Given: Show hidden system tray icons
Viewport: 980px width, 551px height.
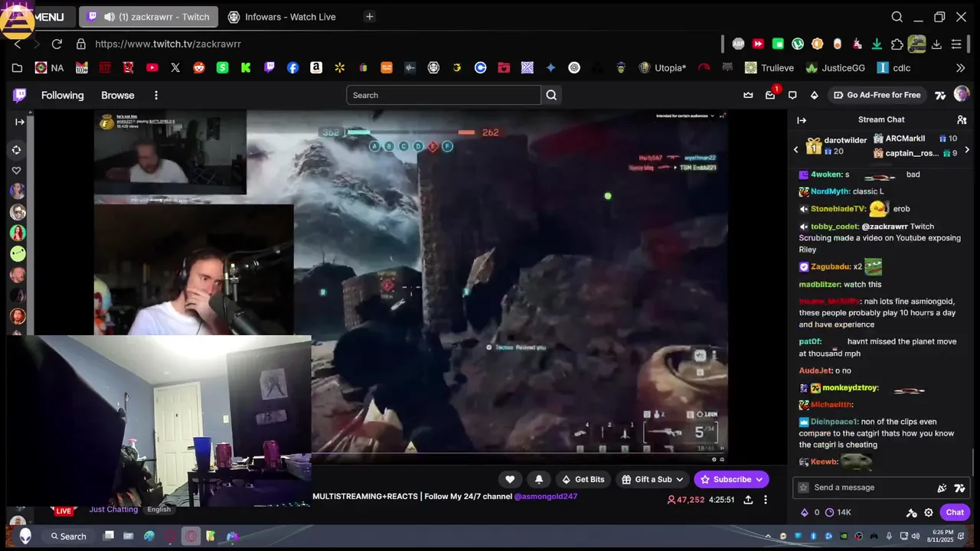Looking at the screenshot, I should click(768, 536).
